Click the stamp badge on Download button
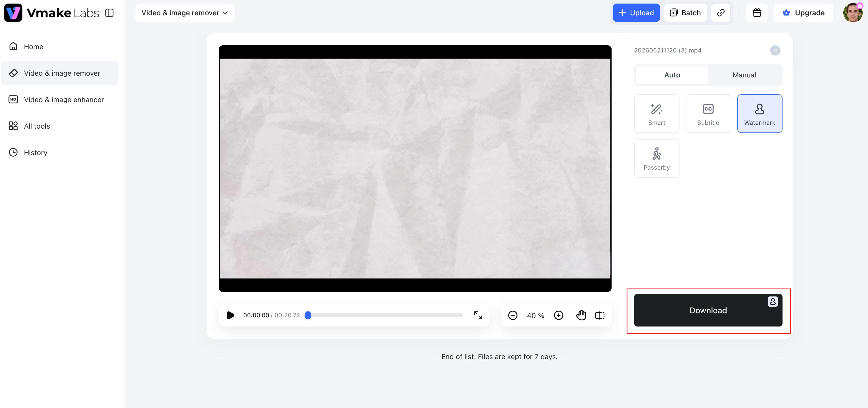The width and height of the screenshot is (868, 408). [773, 301]
